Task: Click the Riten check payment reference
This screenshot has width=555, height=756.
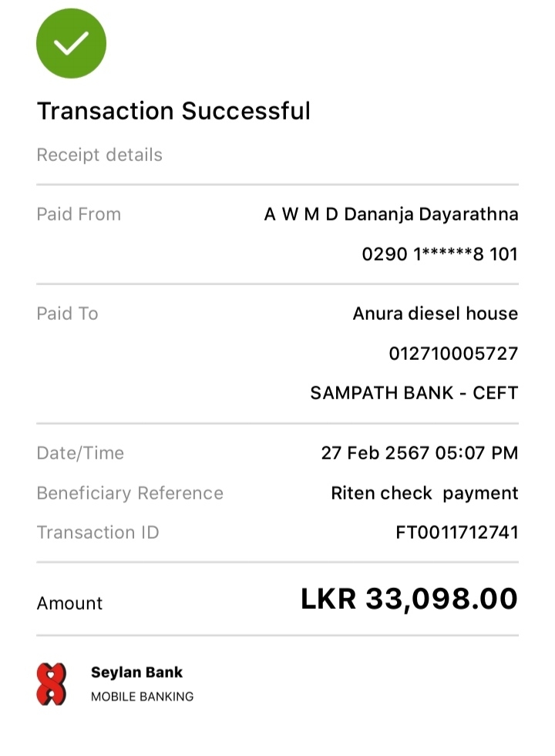Action: [424, 493]
